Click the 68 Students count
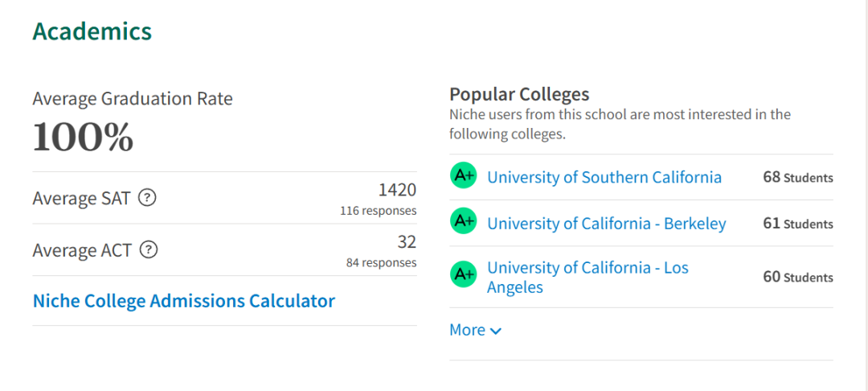This screenshot has width=868, height=391. (798, 178)
